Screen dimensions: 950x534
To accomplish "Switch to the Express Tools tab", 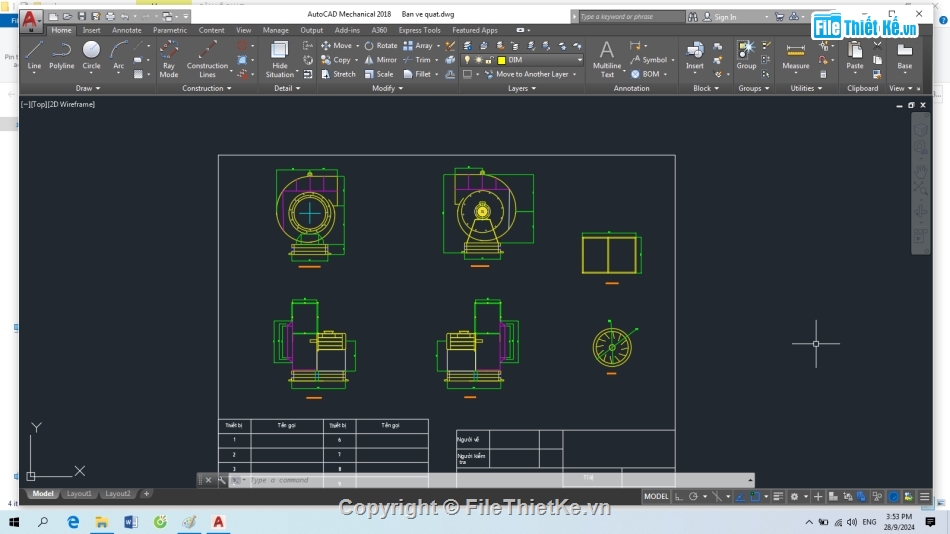I will point(419,30).
